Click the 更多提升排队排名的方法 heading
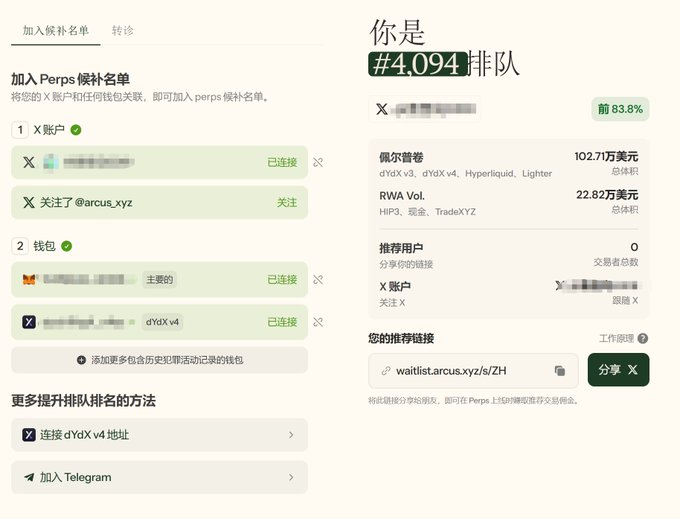The image size is (680, 519). click(83, 400)
